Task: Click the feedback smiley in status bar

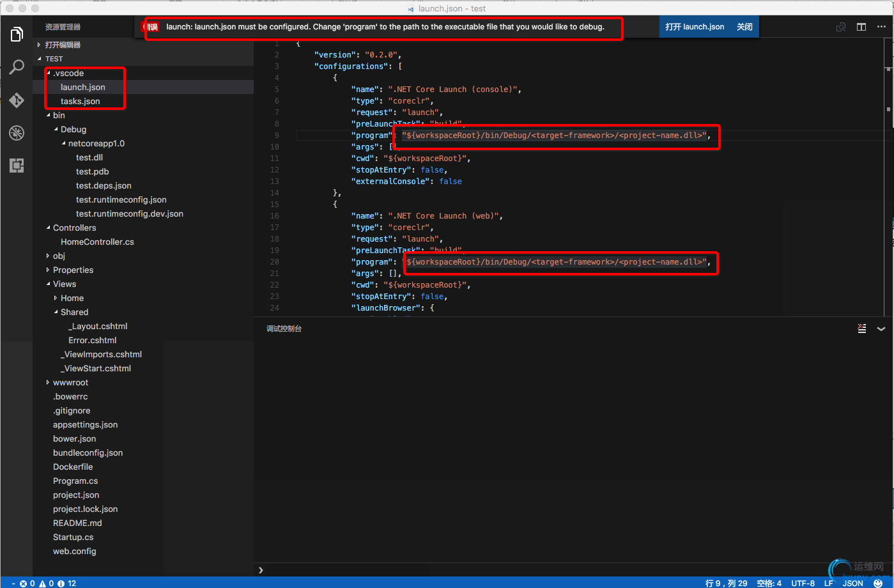Action: pyautogui.click(x=878, y=583)
